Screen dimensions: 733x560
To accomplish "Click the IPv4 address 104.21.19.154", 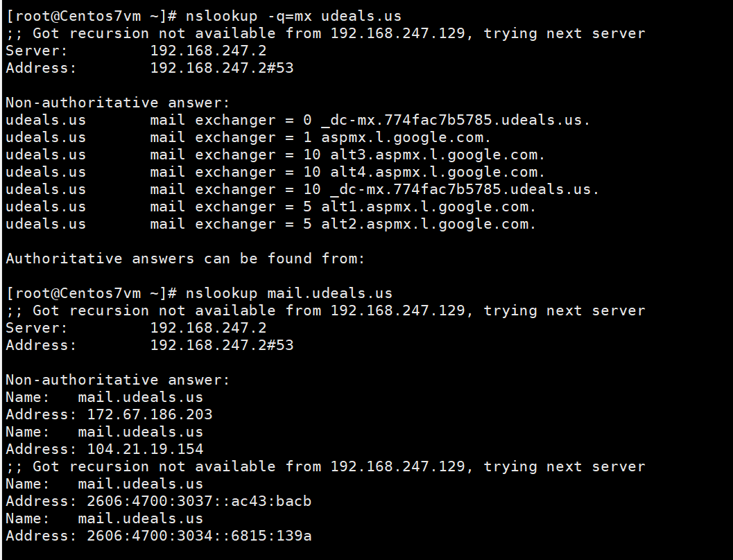I will point(145,449).
